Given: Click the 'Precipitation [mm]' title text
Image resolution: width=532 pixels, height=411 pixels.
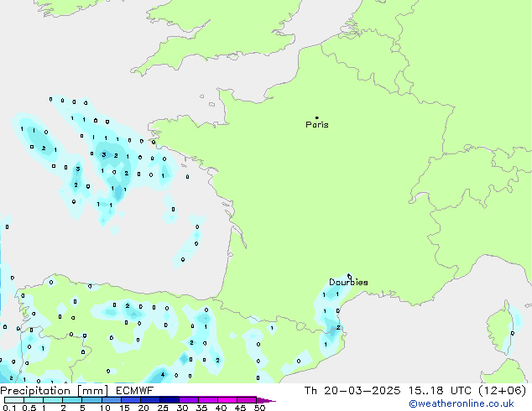Looking at the screenshot, I should [55, 391].
